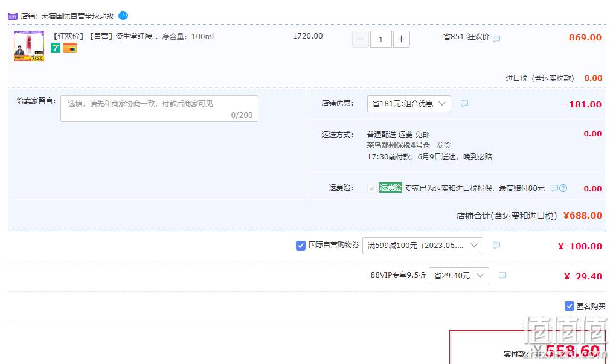Increase quantity with the plus button

(401, 39)
